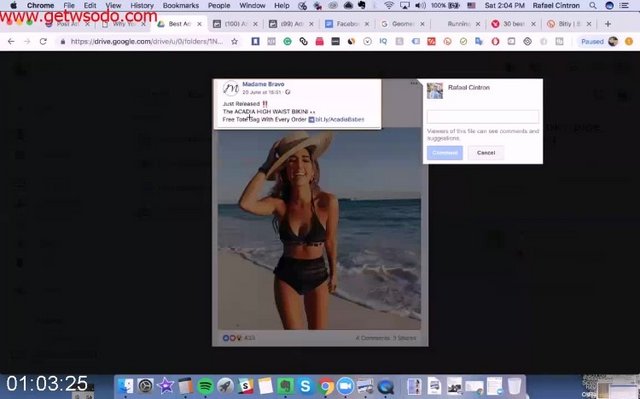This screenshot has height=399, width=640.
Task: Cancel the comment
Action: [x=486, y=153]
